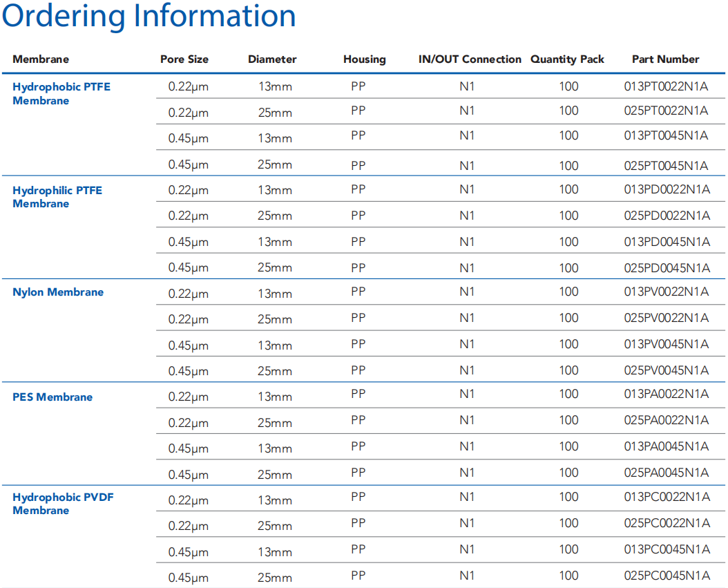Image resolution: width=728 pixels, height=588 pixels.
Task: Click PP housing in 013PD0045N1A row
Action: point(358,242)
